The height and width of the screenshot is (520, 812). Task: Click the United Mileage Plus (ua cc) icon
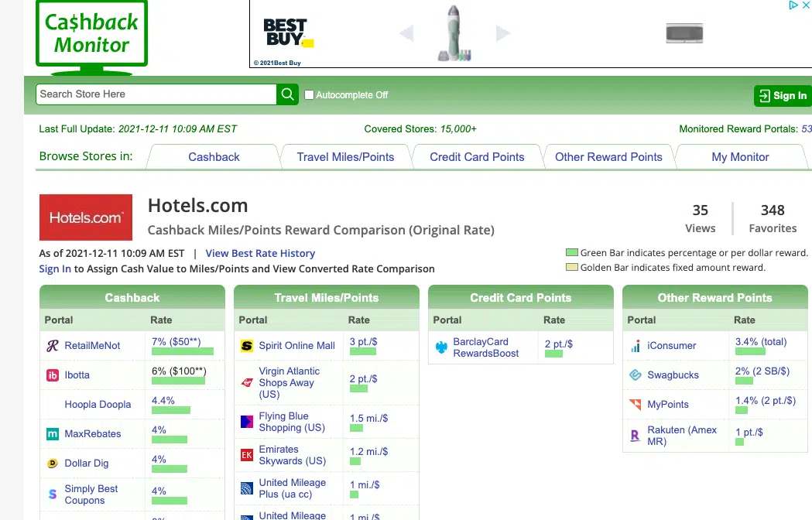[247, 488]
